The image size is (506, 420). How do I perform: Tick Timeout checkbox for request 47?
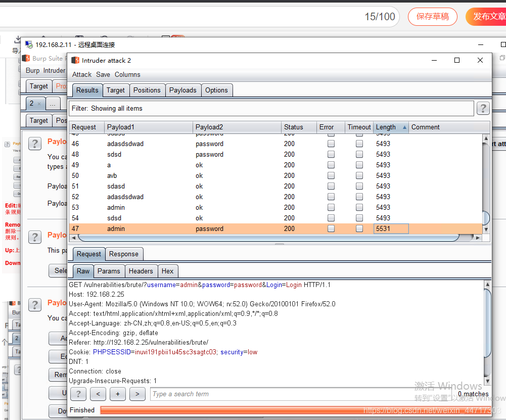[x=359, y=229]
